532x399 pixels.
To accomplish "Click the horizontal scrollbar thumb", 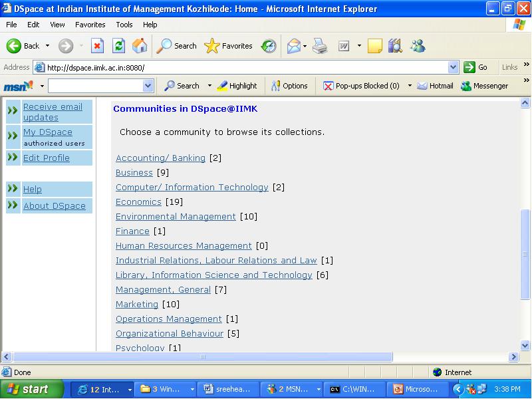I will 203,357.
